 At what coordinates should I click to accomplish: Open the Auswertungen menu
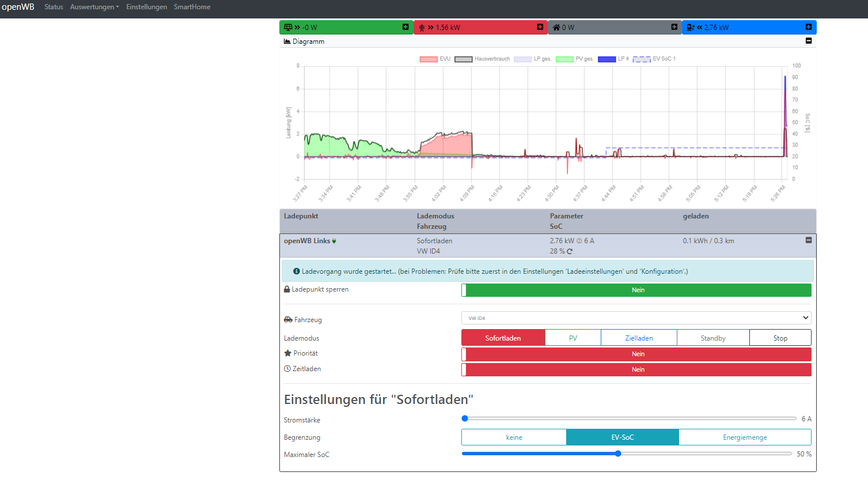click(94, 7)
